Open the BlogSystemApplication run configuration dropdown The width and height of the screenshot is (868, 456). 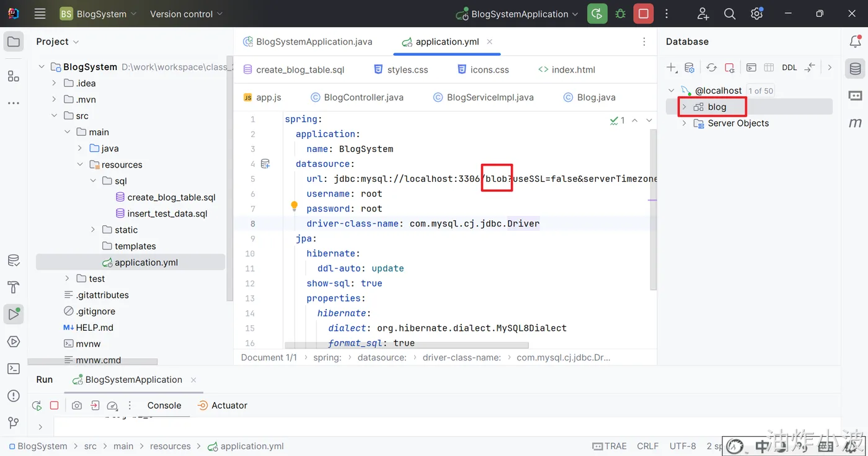tap(517, 14)
